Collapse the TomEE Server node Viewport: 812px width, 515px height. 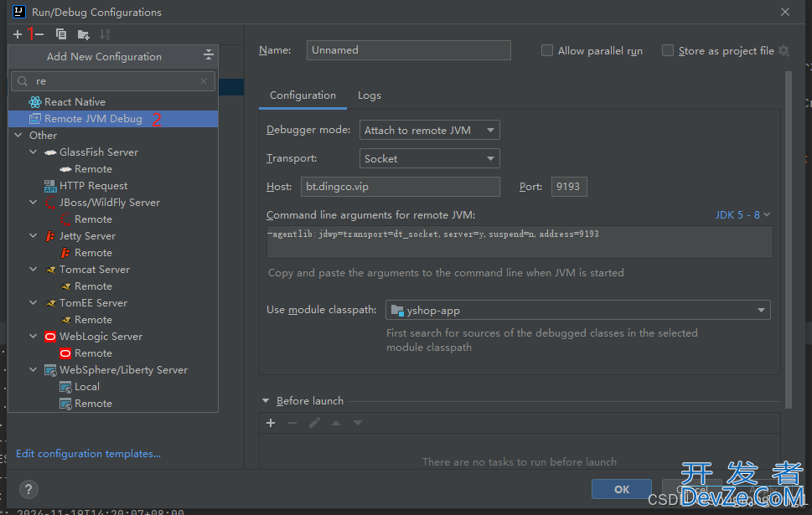(34, 303)
